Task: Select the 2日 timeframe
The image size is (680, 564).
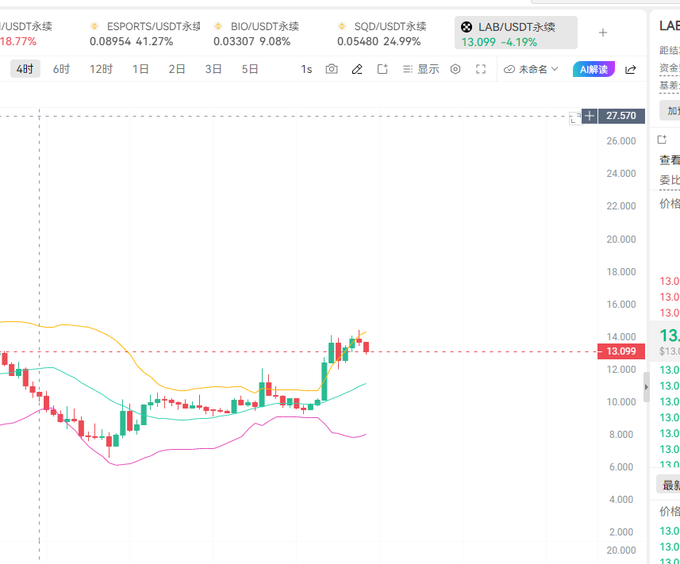Action: 177,69
